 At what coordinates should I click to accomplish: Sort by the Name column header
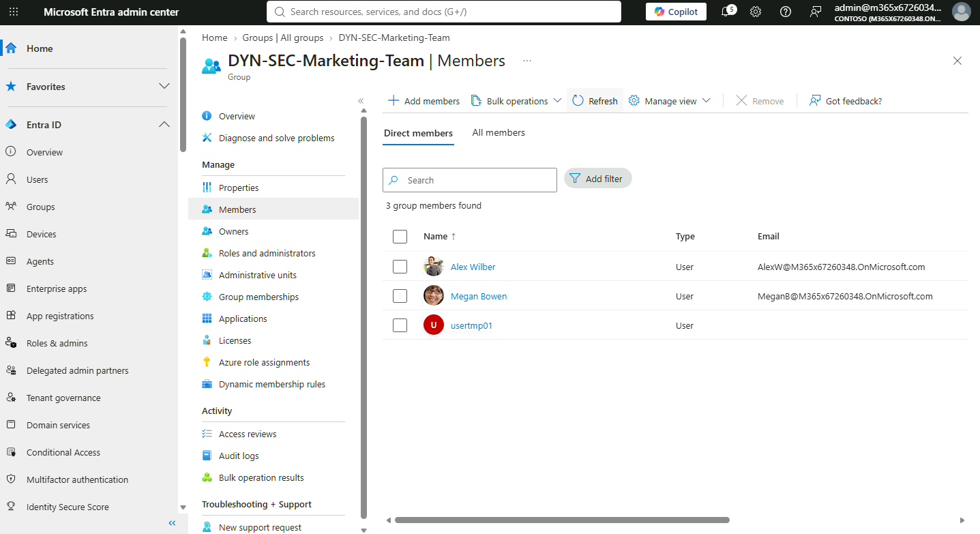coord(440,237)
